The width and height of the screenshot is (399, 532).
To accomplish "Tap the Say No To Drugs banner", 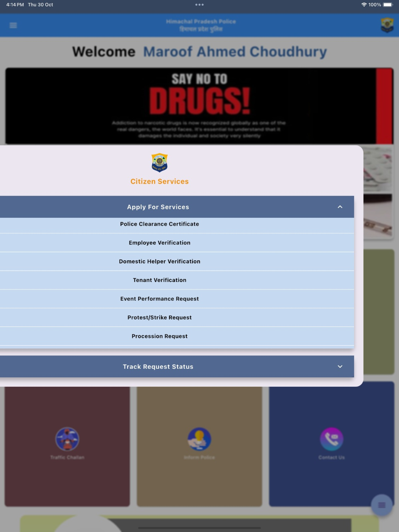I will (x=199, y=106).
